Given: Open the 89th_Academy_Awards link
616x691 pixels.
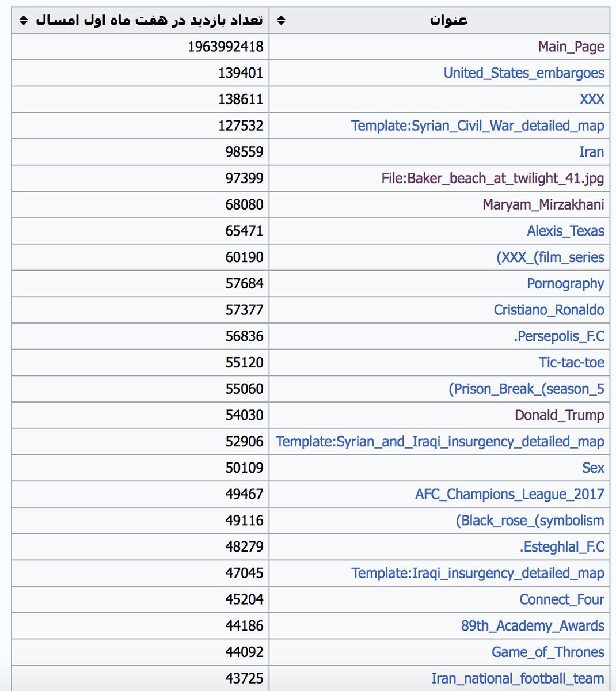Looking at the screenshot, I should tap(533, 626).
